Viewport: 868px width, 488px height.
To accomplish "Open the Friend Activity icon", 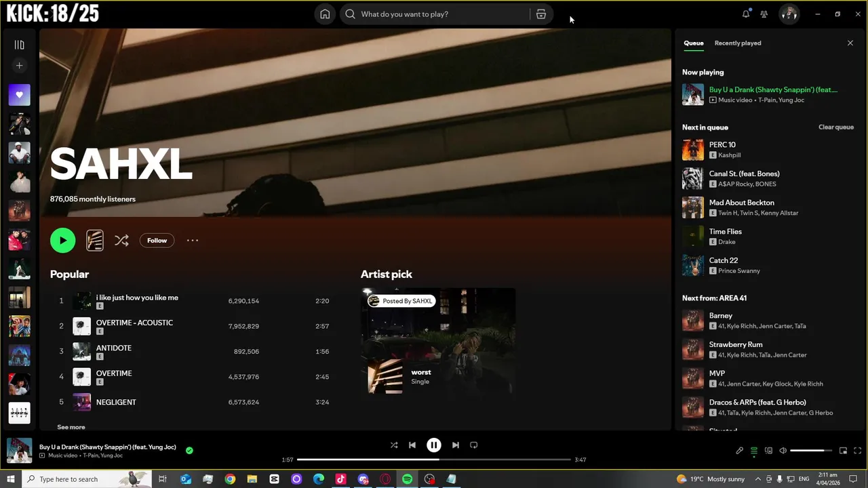I will pos(764,14).
